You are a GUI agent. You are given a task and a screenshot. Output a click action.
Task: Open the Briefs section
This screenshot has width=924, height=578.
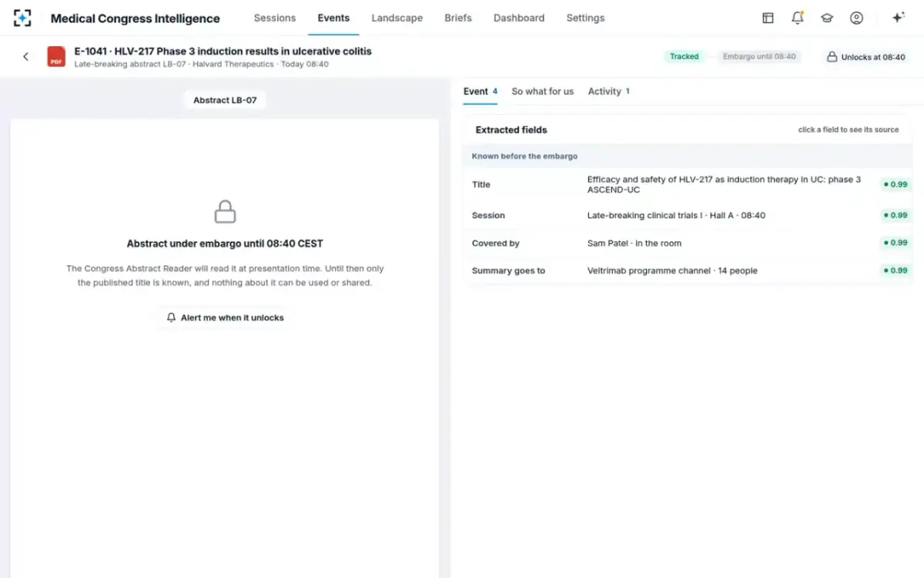point(458,18)
